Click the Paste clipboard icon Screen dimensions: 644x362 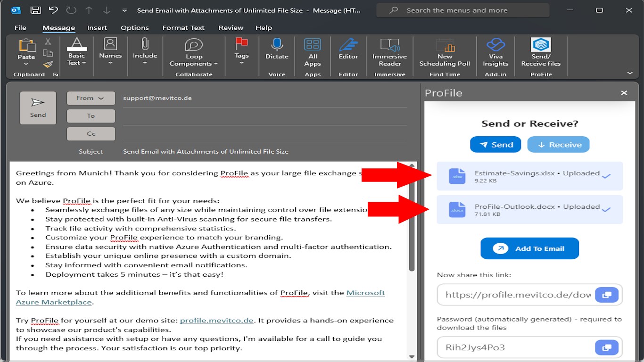point(26,46)
